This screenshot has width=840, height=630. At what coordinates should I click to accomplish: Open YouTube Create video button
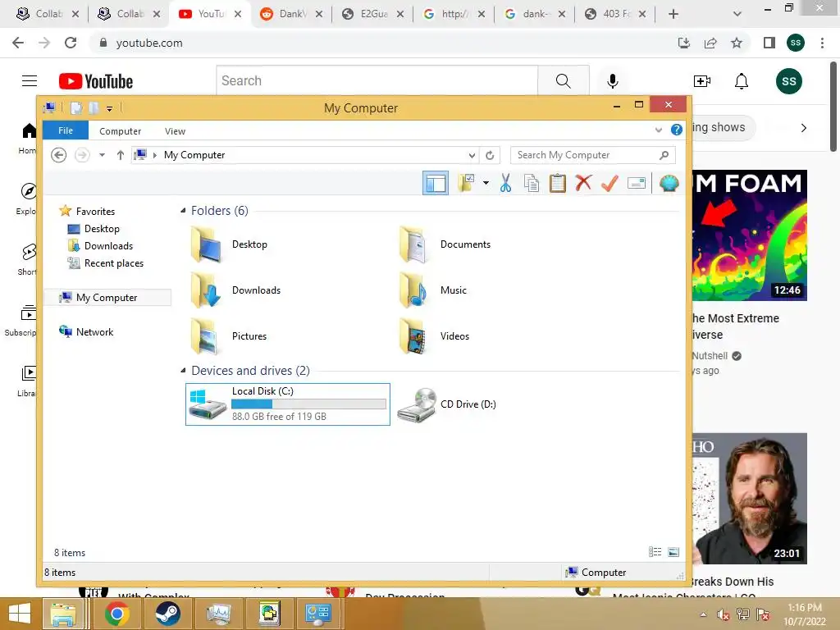(702, 81)
